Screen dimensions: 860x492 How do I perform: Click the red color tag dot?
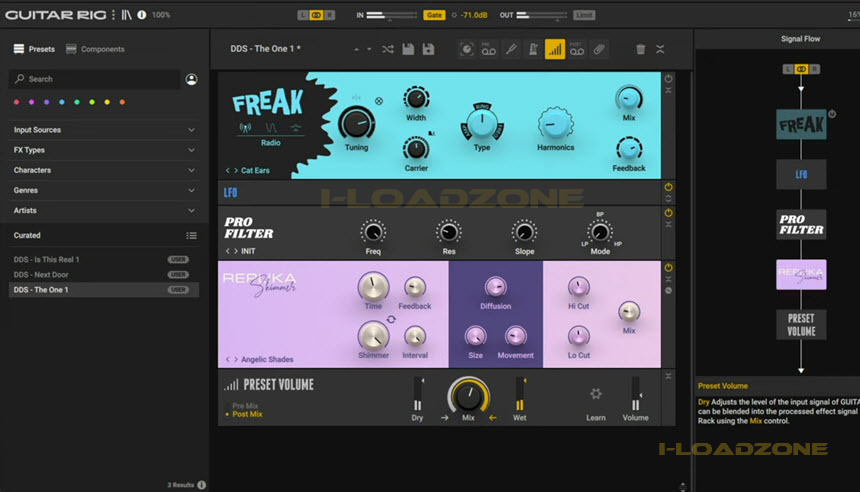click(16, 102)
